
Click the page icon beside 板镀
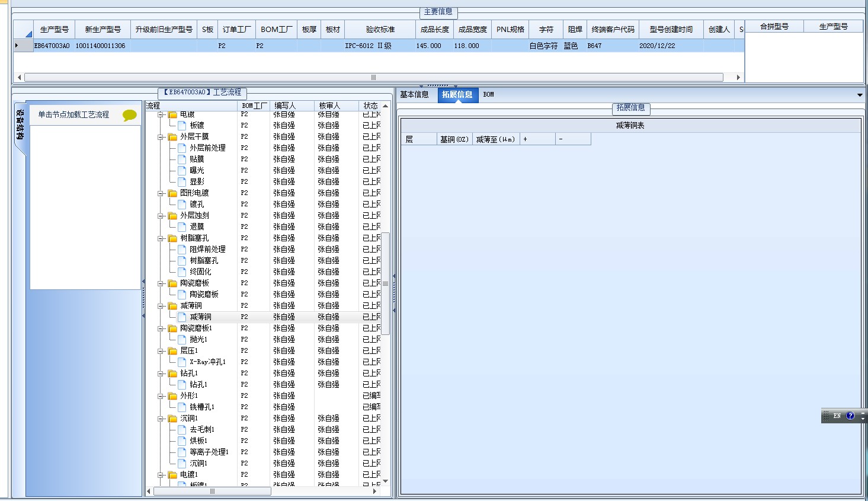pos(182,126)
